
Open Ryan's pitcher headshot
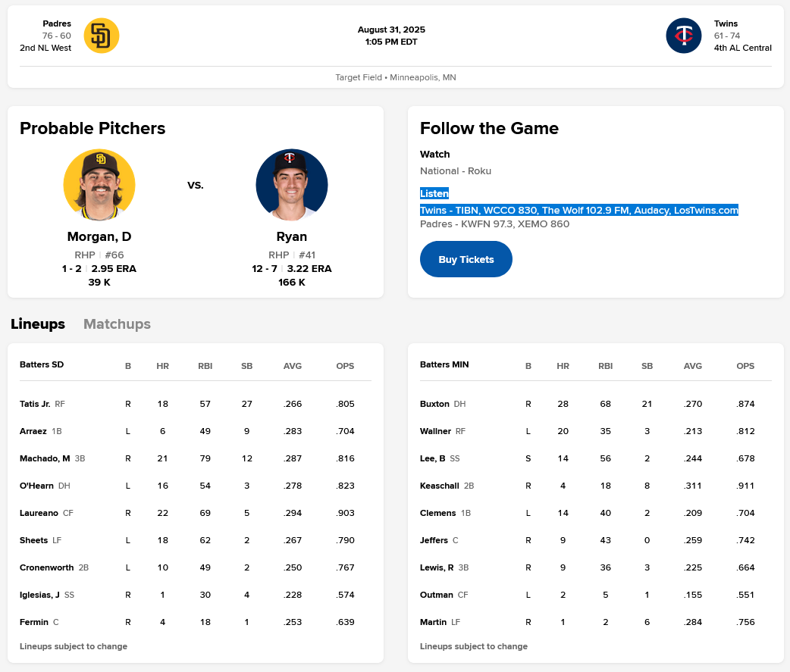pos(292,184)
